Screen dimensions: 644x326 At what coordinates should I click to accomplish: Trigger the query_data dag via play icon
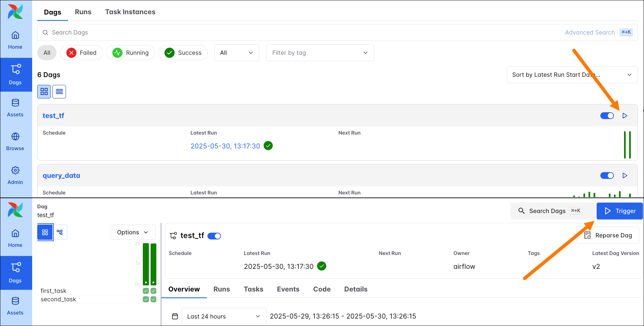pos(625,176)
